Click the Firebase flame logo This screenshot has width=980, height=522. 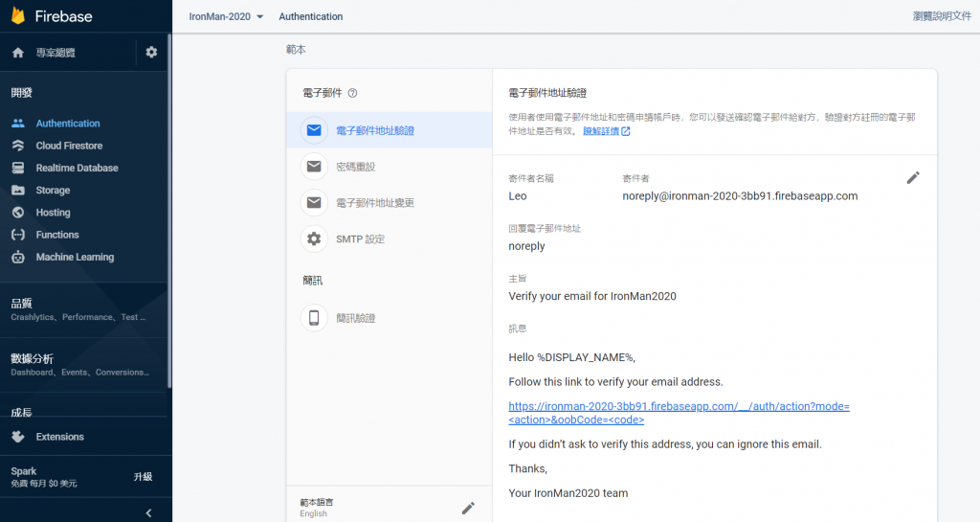[18, 15]
